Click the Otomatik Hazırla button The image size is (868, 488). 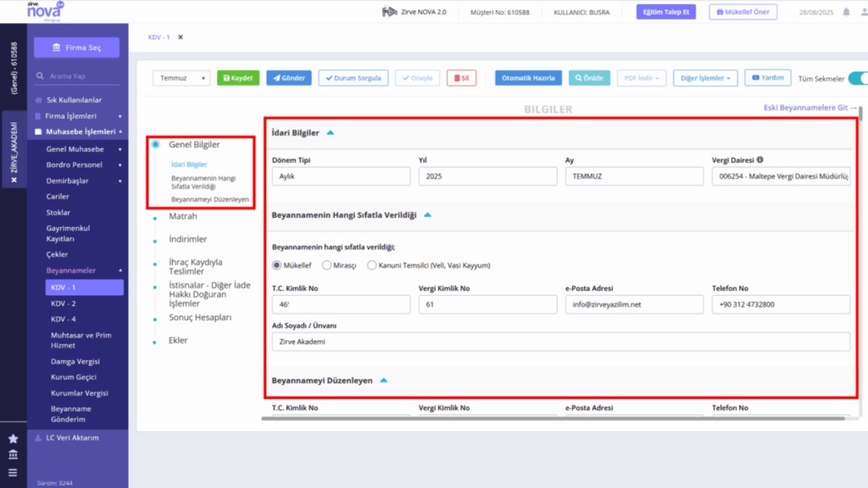[528, 78]
